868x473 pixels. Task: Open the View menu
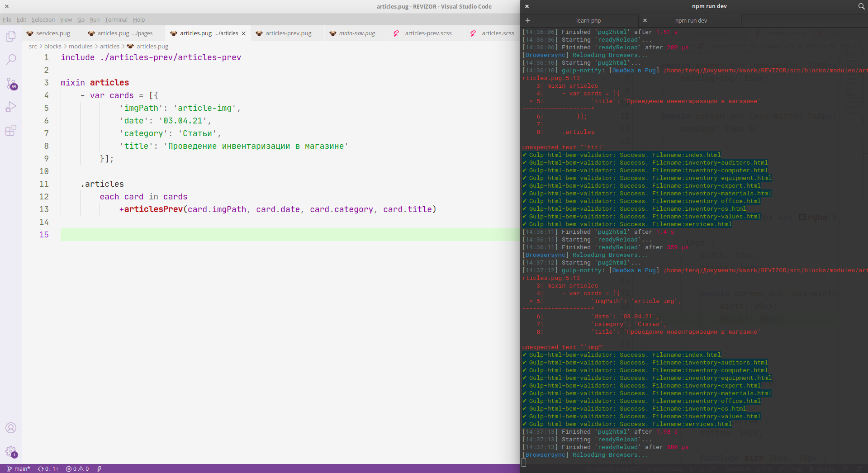tap(66, 20)
